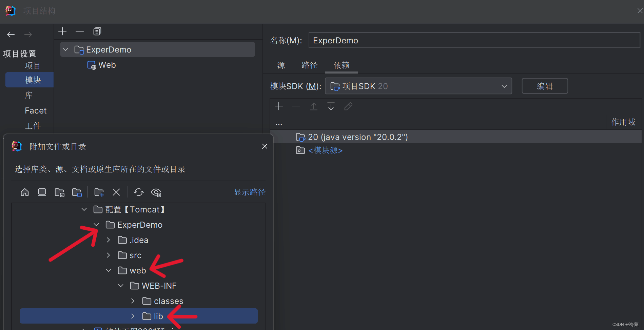Jump to module directory icon
This screenshot has height=330, width=644.
[x=77, y=192]
